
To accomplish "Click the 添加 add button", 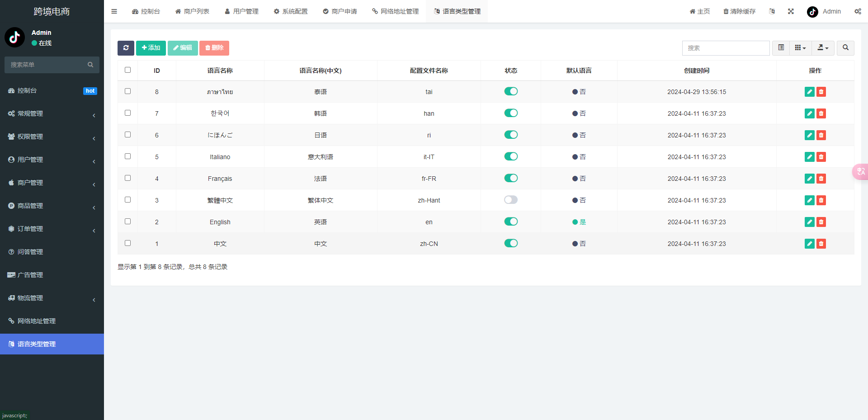I will click(x=151, y=48).
